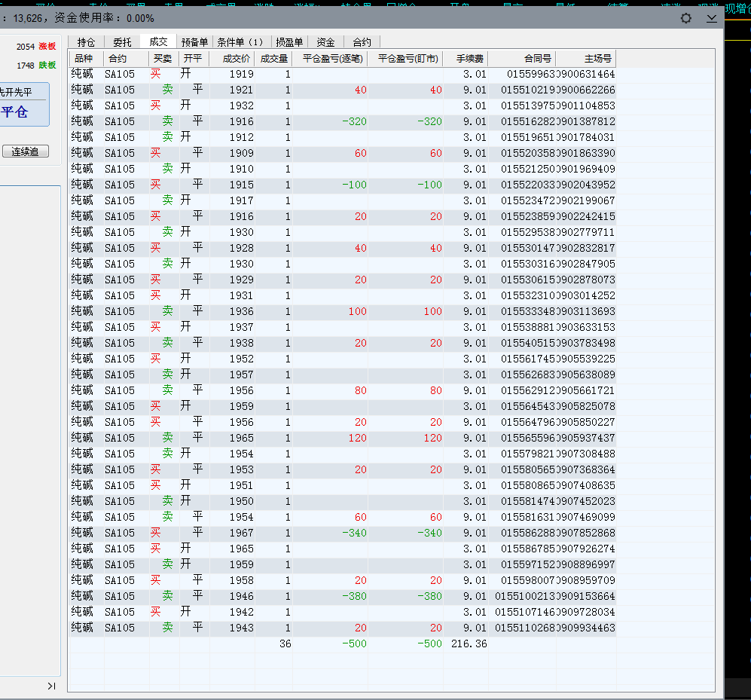751x700 pixels.
Task: Select the row with contract number 015597152
Action: [343, 564]
